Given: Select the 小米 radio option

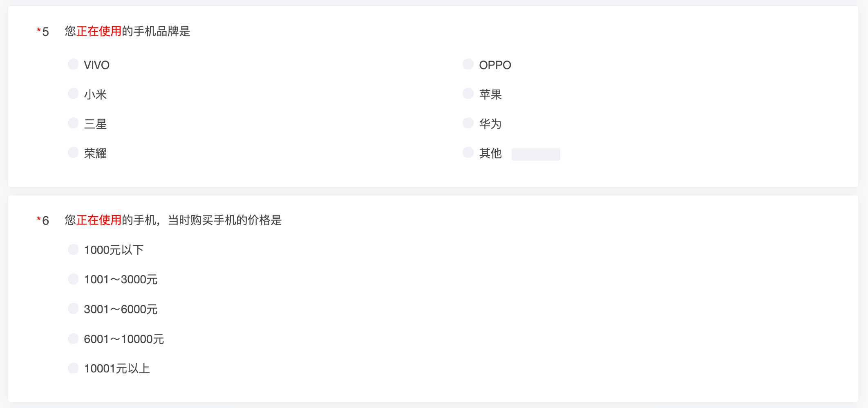Looking at the screenshot, I should coord(73,94).
